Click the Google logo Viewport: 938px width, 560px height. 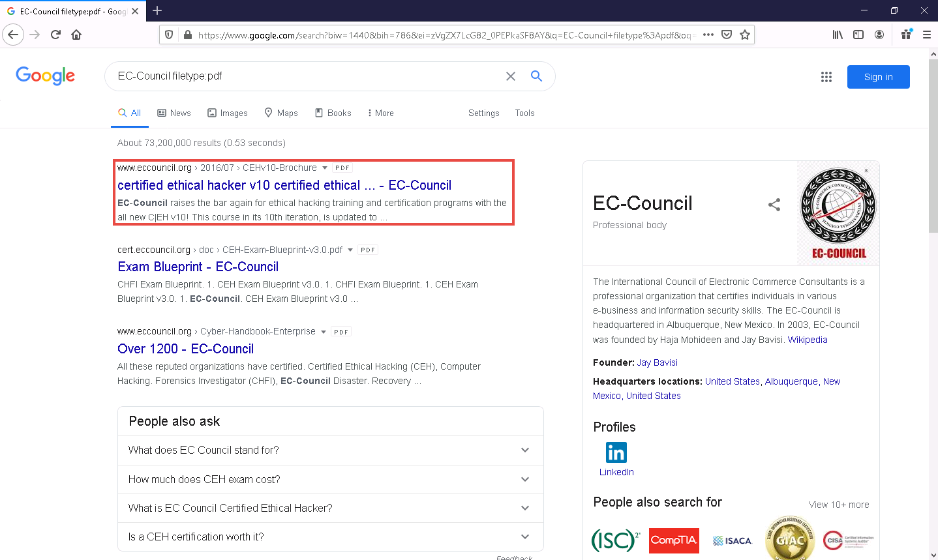[46, 76]
